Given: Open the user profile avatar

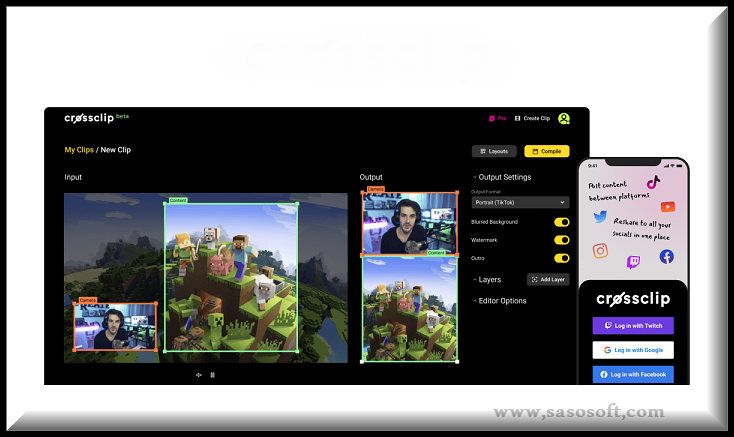Looking at the screenshot, I should point(564,118).
